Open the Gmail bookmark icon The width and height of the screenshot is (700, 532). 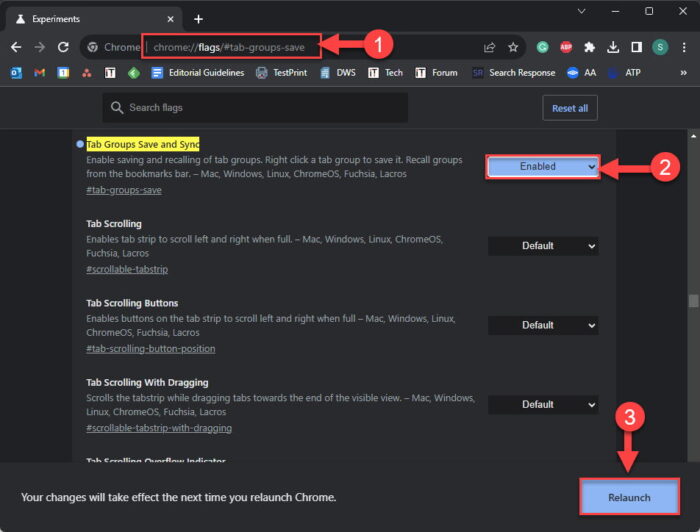(40, 72)
